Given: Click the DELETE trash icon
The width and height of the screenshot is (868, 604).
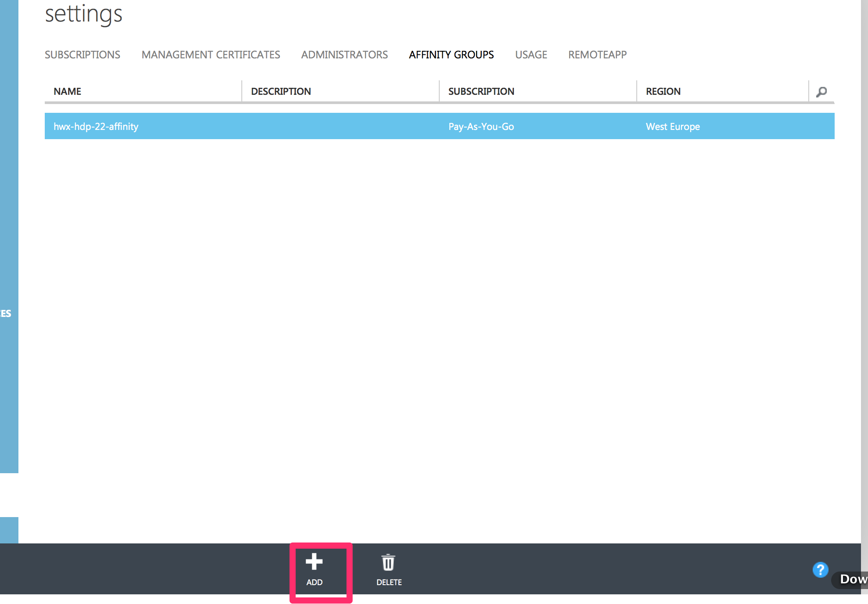Looking at the screenshot, I should coord(388,562).
